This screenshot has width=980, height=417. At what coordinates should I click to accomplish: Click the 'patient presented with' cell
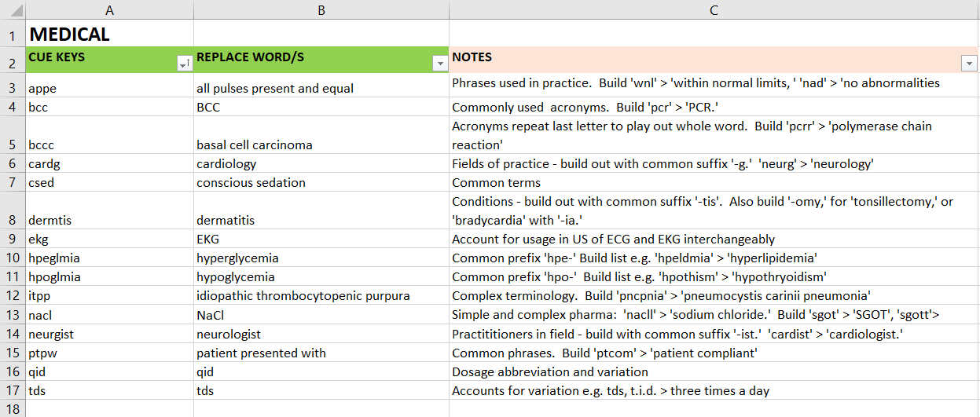coord(321,353)
